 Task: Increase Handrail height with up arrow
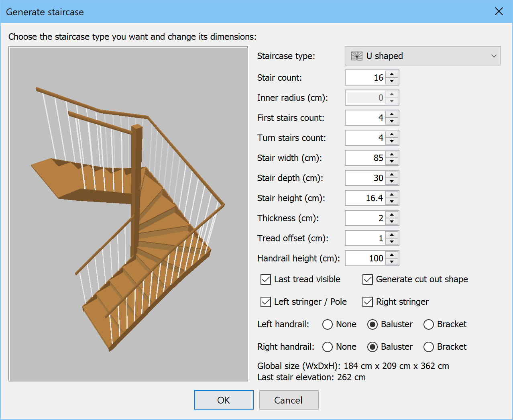coord(392,255)
